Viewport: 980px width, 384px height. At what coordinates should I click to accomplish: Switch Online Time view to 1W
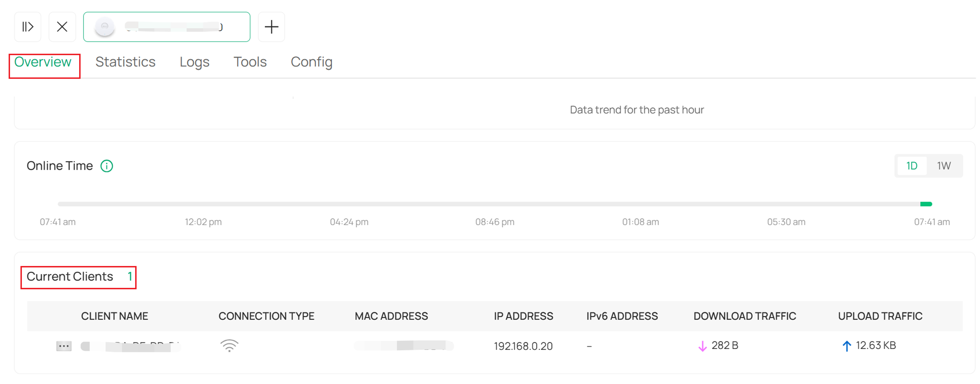tap(944, 166)
